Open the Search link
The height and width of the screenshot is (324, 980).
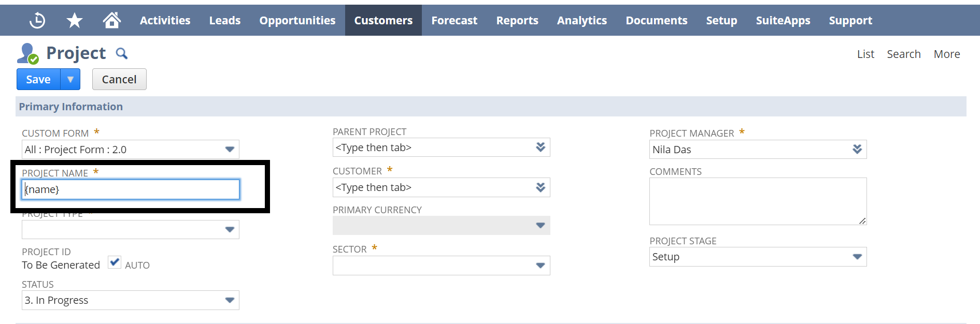pos(904,54)
